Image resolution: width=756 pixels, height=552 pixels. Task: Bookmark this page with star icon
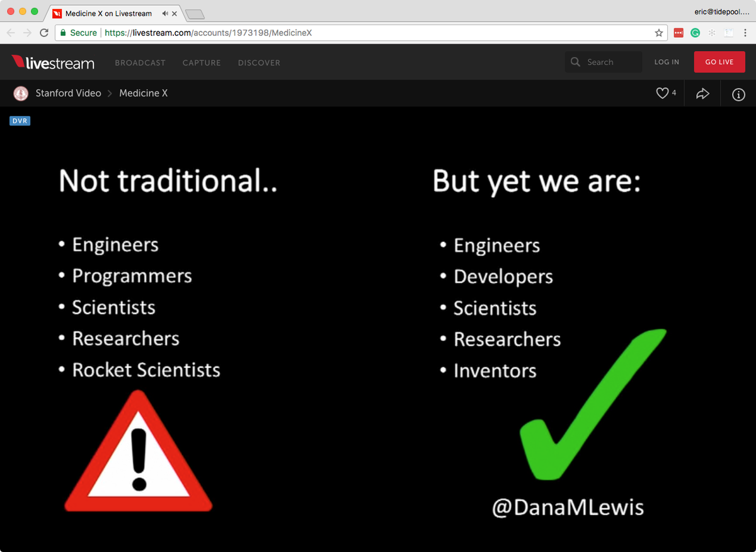(659, 33)
